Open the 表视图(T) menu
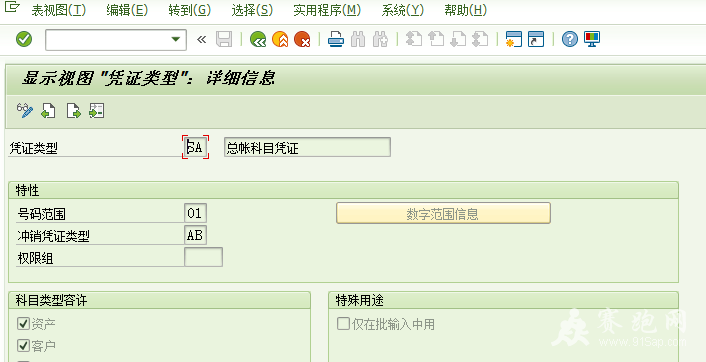This screenshot has height=362, width=706. pyautogui.click(x=59, y=10)
